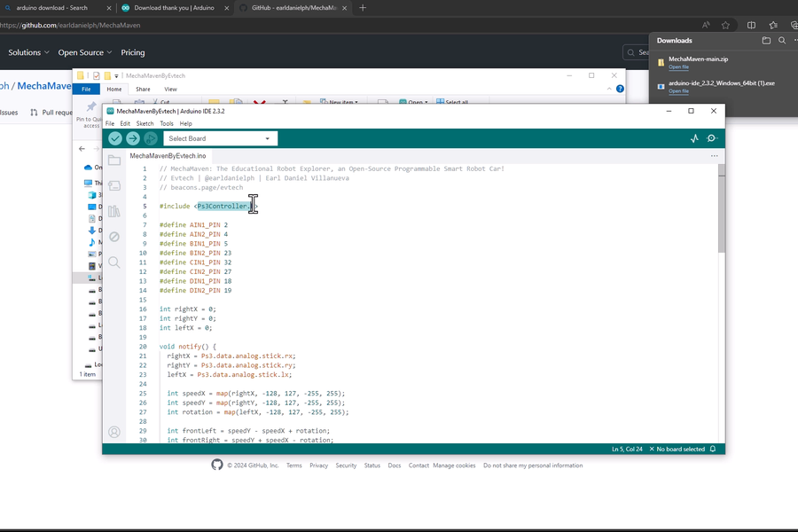Click the Pin to Quick access icon
This screenshot has width=798, height=532.
click(91, 106)
